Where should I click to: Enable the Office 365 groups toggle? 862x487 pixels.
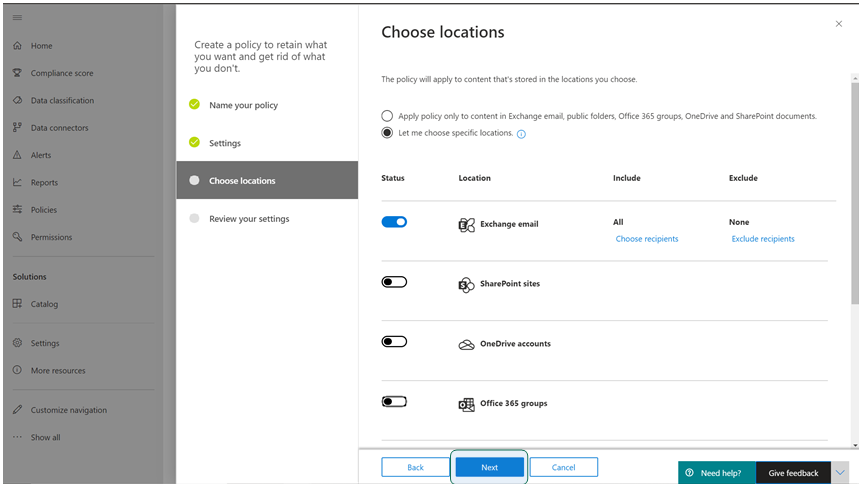pyautogui.click(x=394, y=402)
